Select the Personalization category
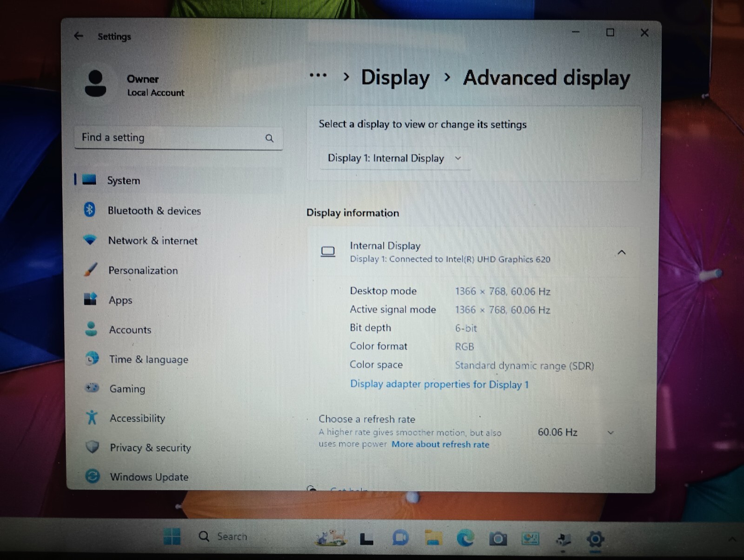 coord(178,270)
